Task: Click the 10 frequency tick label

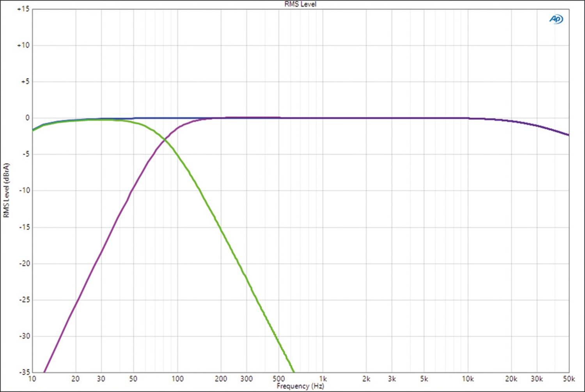Action: [x=32, y=379]
